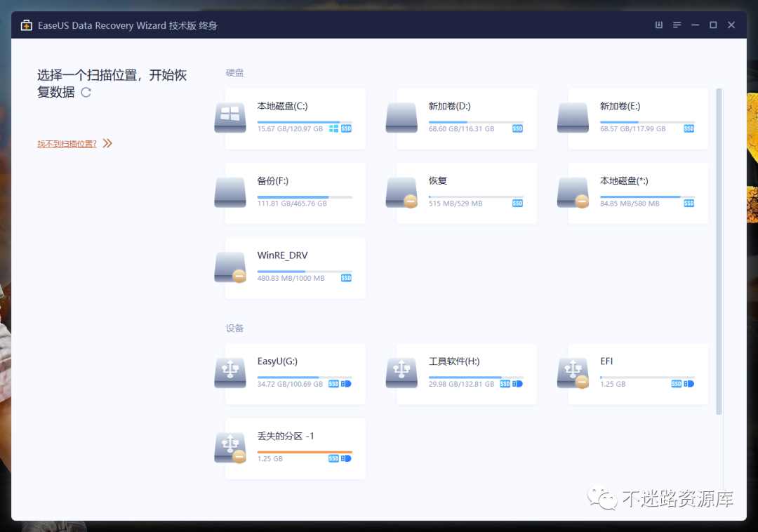Open the 找不到扫描位置? link
This screenshot has width=758, height=532.
[x=67, y=143]
